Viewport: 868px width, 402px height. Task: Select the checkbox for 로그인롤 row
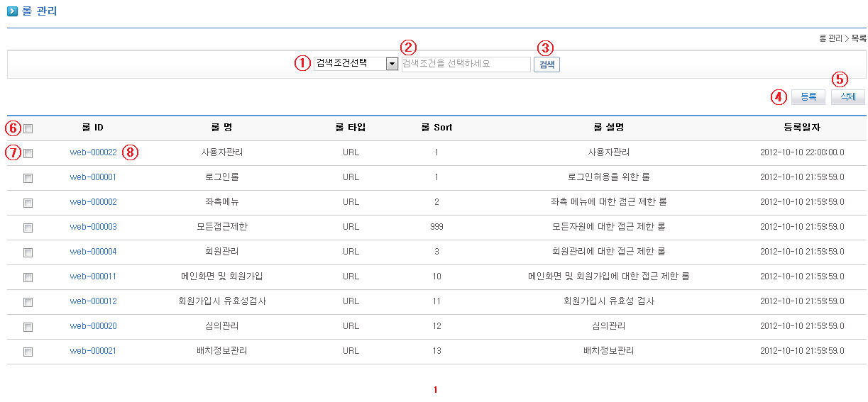[x=28, y=178]
